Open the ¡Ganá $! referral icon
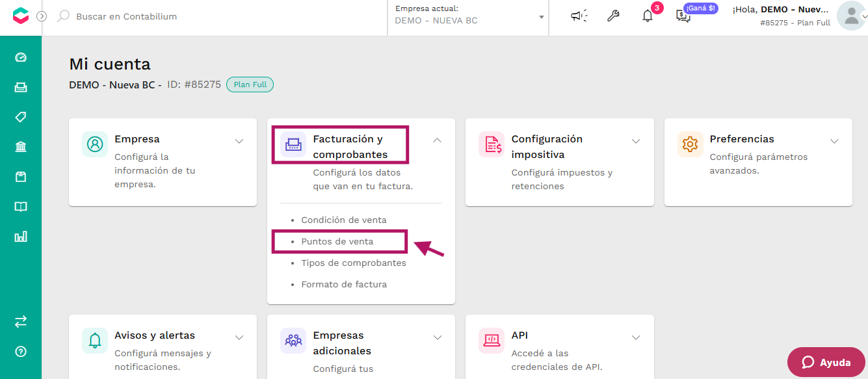This screenshot has width=868, height=379. 683,16
